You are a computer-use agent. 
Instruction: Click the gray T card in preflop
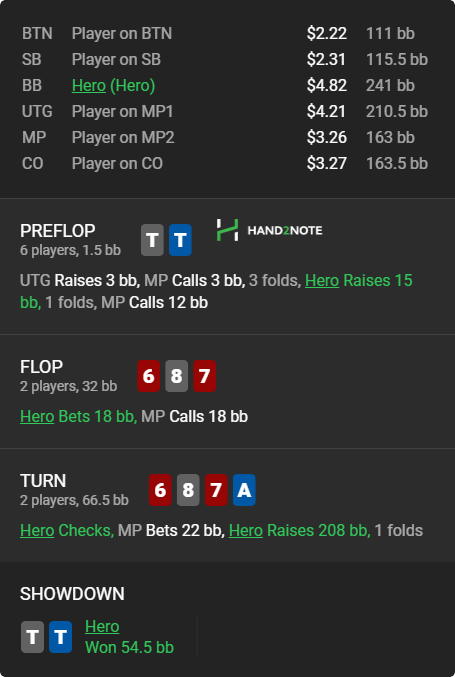152,240
